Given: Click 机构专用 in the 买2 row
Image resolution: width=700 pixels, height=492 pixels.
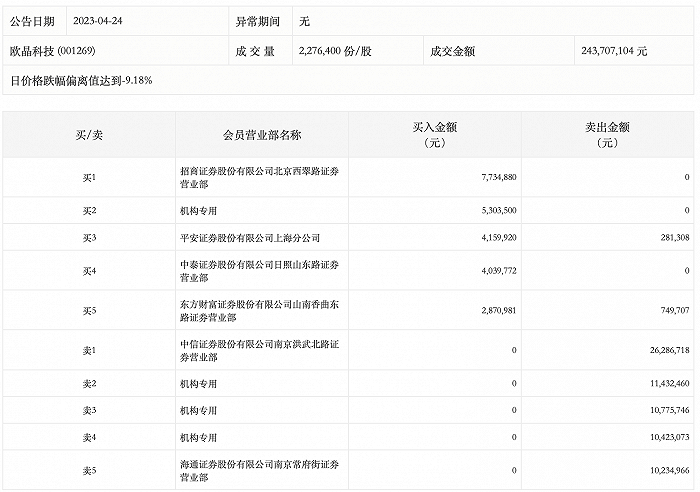Looking at the screenshot, I should click(x=198, y=211).
